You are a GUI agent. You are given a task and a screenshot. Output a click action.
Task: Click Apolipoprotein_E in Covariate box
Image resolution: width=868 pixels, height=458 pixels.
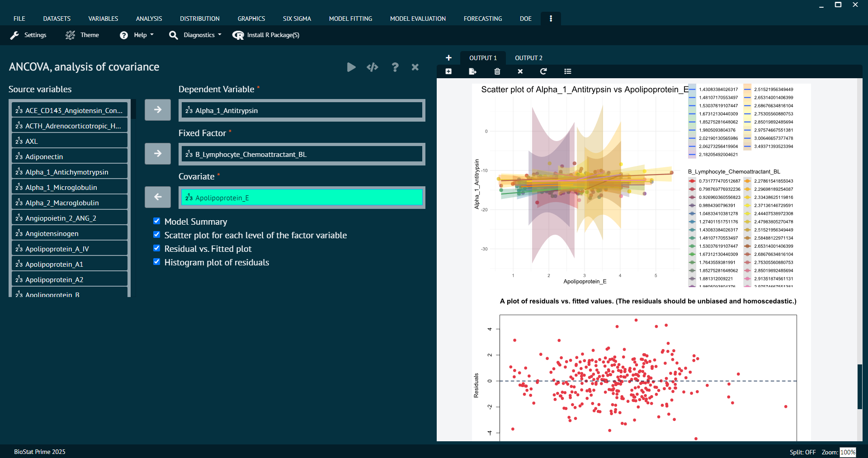coord(302,198)
